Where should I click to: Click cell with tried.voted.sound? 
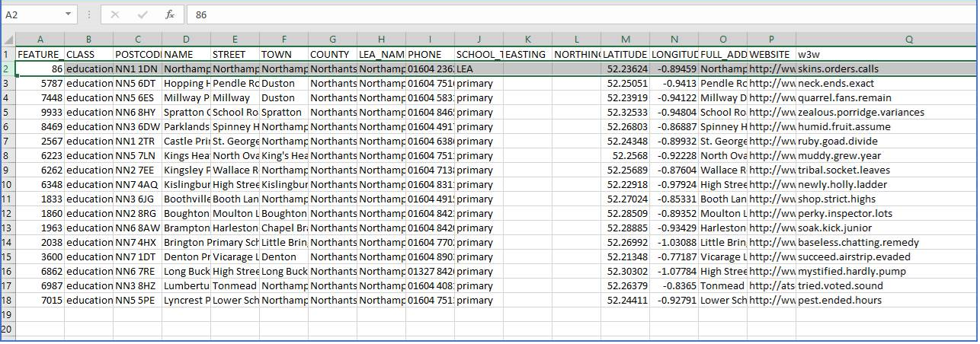click(887, 285)
